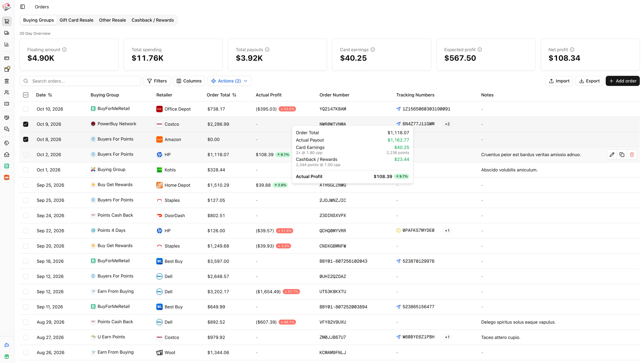The height and width of the screenshot is (363, 644).
Task: Check the Sep 18, 2026 Best Buy row
Action: tap(26, 261)
